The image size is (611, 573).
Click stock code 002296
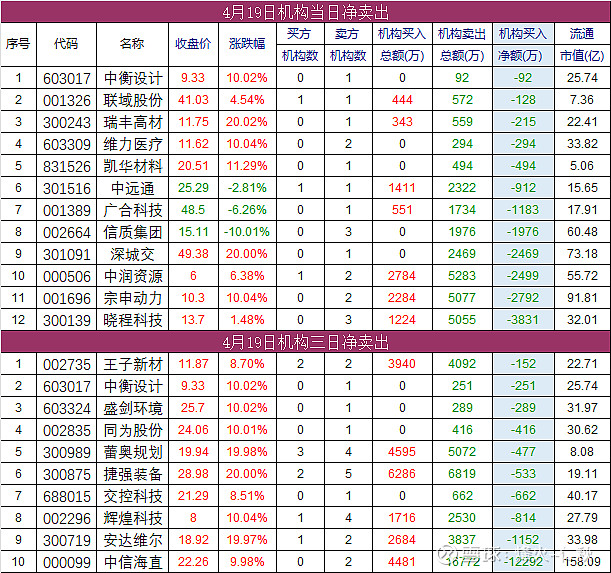67,519
